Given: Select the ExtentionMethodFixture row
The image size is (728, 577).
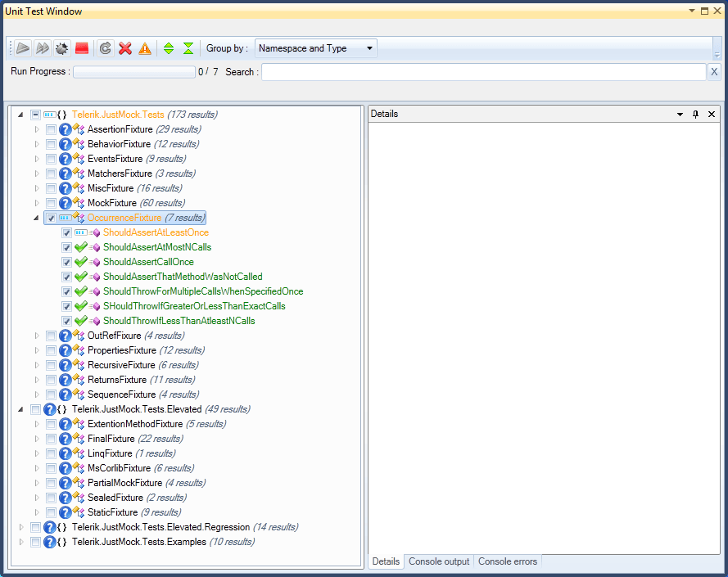Looking at the screenshot, I should point(156,424).
